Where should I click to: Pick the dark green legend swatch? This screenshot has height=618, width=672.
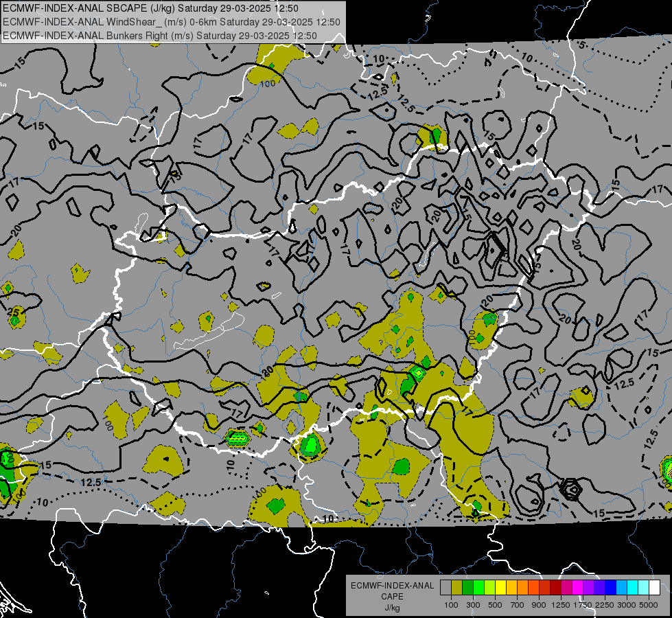(x=468, y=588)
